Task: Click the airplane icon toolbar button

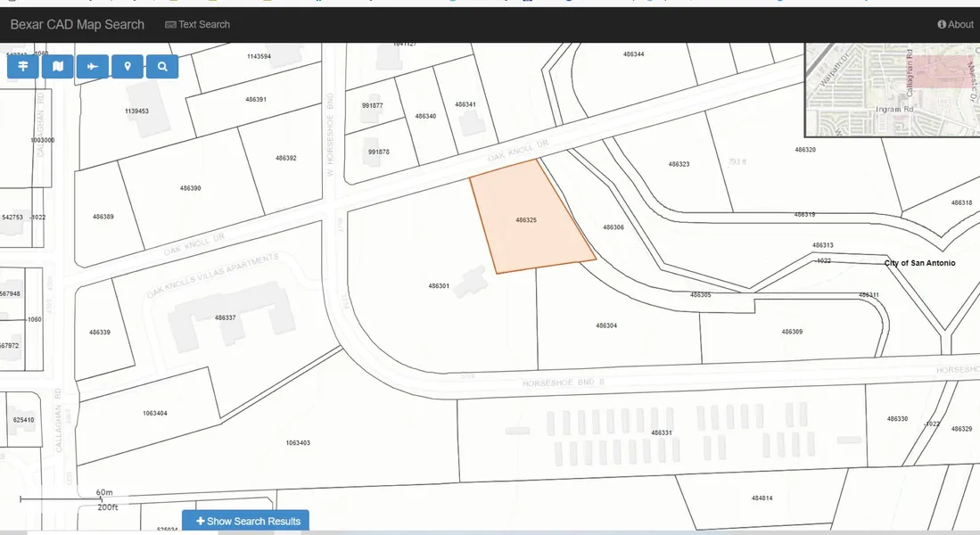Action: point(92,67)
